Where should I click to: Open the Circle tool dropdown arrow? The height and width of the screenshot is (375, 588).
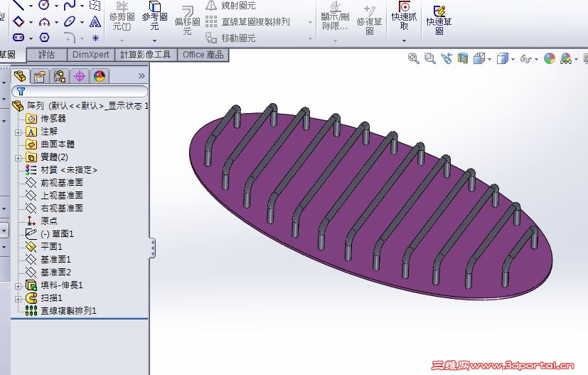click(x=56, y=6)
